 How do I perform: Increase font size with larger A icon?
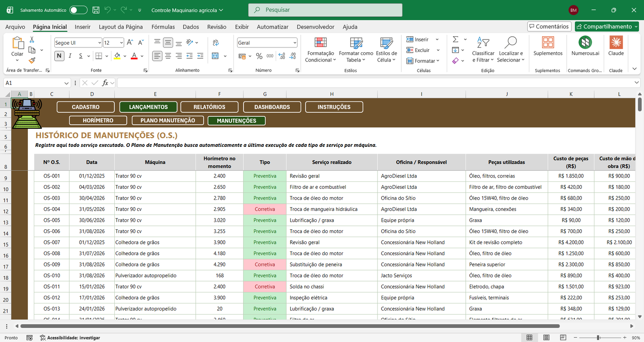click(130, 42)
